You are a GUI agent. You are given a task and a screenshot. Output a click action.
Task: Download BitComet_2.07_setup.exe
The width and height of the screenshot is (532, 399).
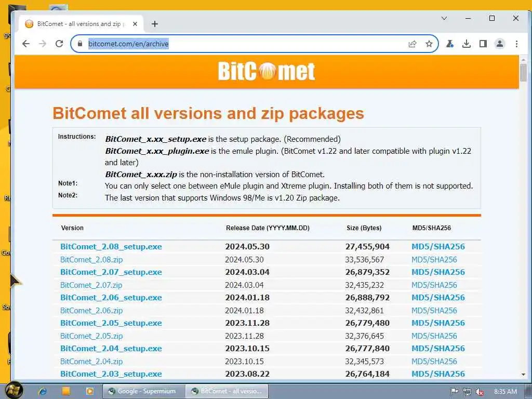click(111, 272)
